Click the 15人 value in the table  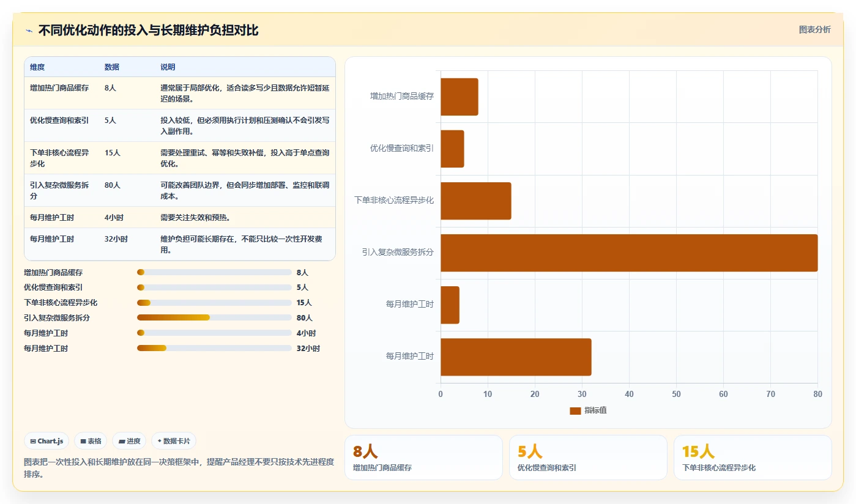coord(113,152)
